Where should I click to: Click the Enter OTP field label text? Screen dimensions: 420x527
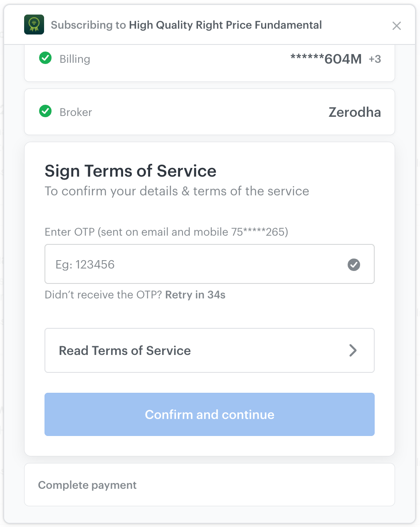pyautogui.click(x=166, y=232)
